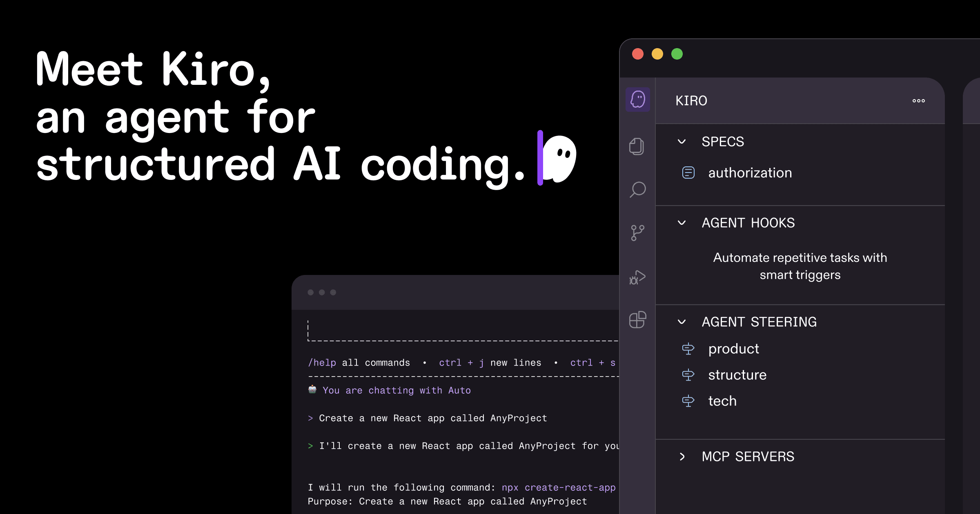The width and height of the screenshot is (980, 514).
Task: Click the 'I'll create a new React app' response
Action: point(469,446)
